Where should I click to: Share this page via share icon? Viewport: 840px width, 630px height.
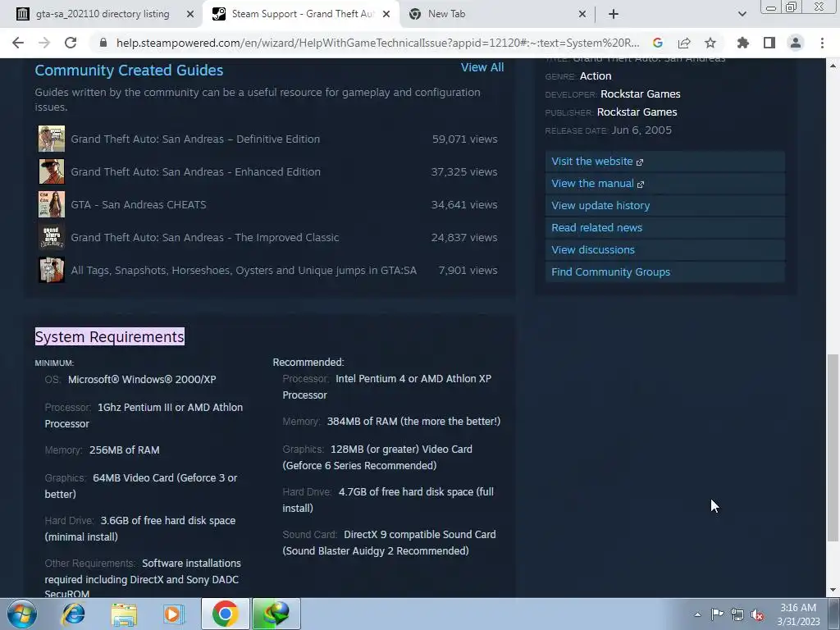pos(684,43)
